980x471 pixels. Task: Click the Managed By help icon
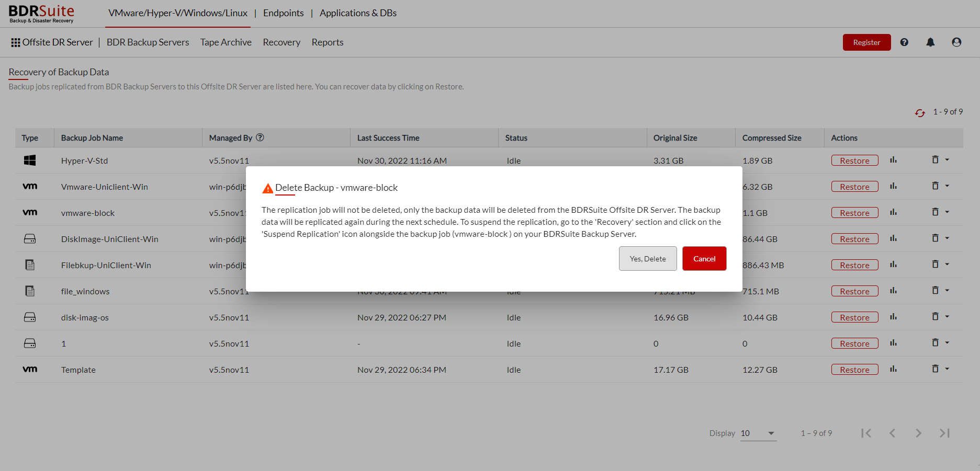pos(260,137)
